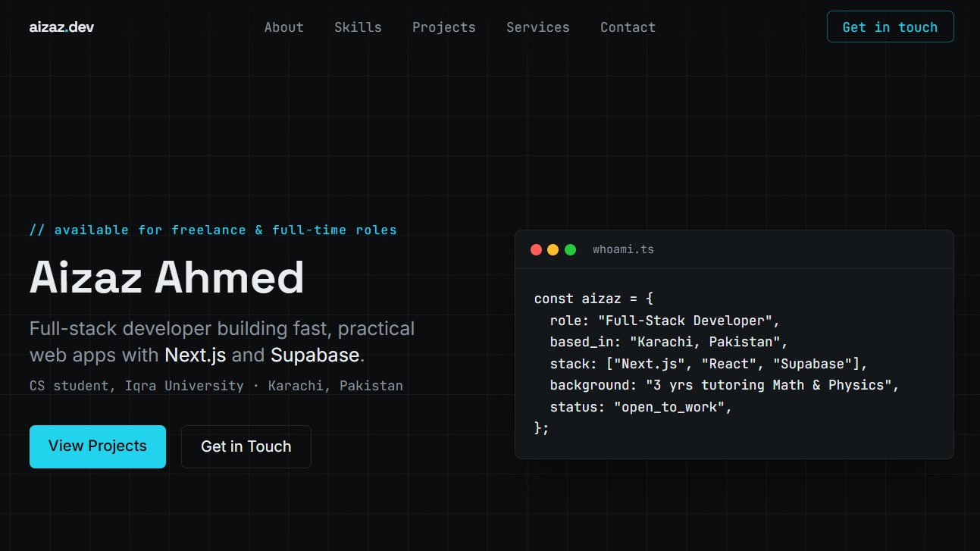Click the cyan View Projects button
Image resolution: width=980 pixels, height=551 pixels.
coord(98,446)
